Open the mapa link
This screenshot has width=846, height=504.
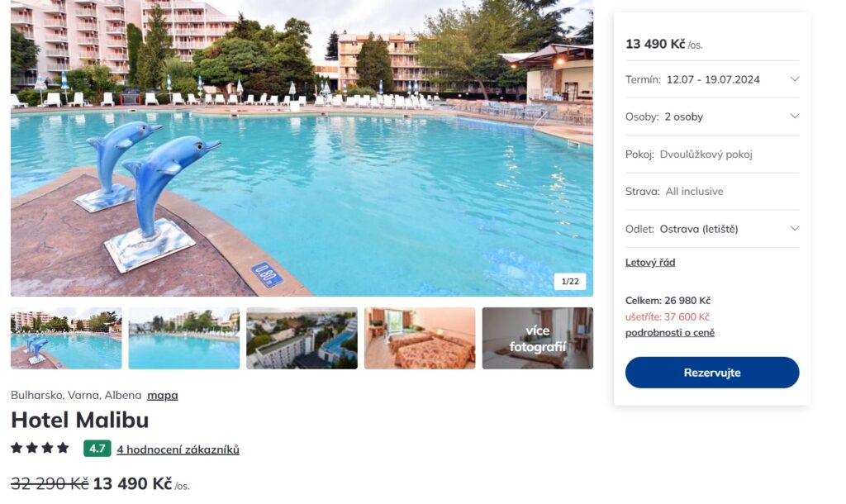163,395
